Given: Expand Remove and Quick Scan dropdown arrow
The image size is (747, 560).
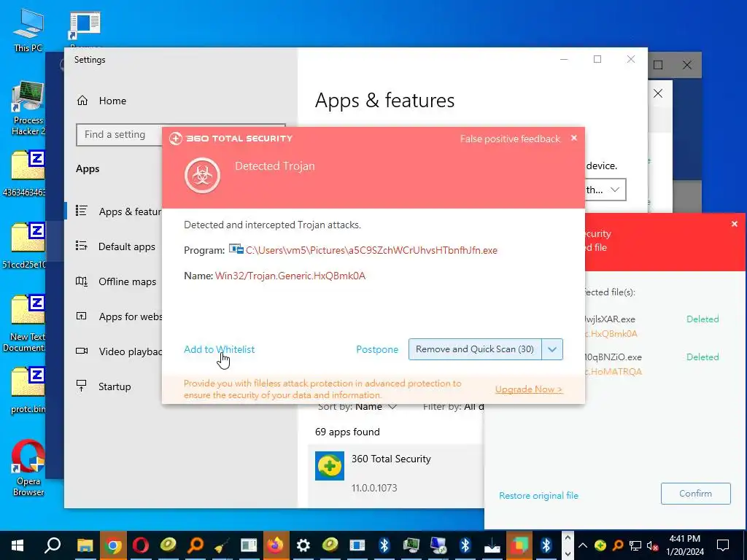Looking at the screenshot, I should click(552, 349).
